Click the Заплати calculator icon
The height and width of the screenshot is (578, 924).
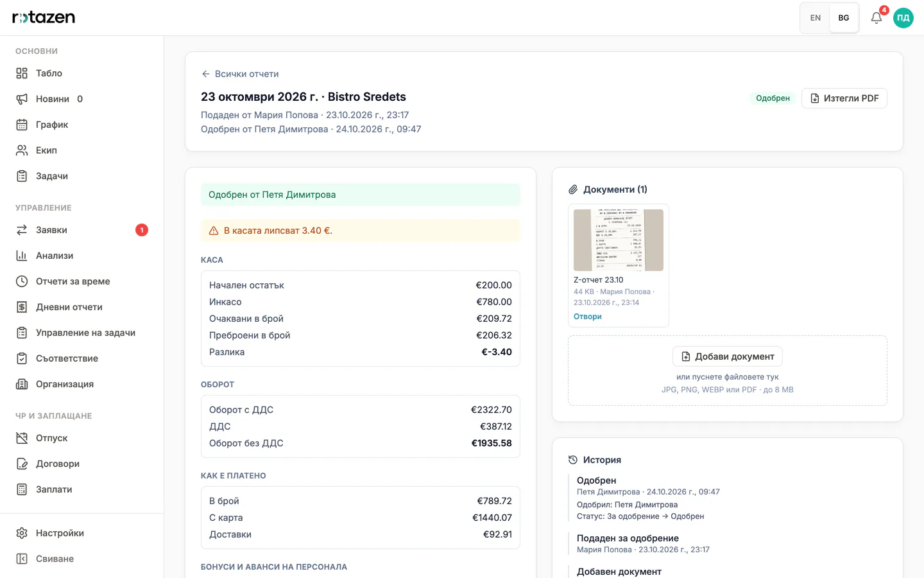(x=22, y=489)
